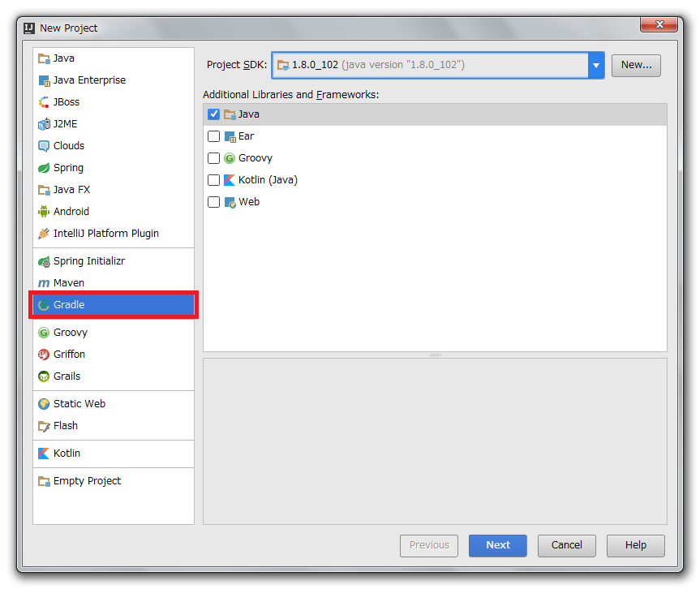
Task: Click New... to add an SDK
Action: [636, 65]
